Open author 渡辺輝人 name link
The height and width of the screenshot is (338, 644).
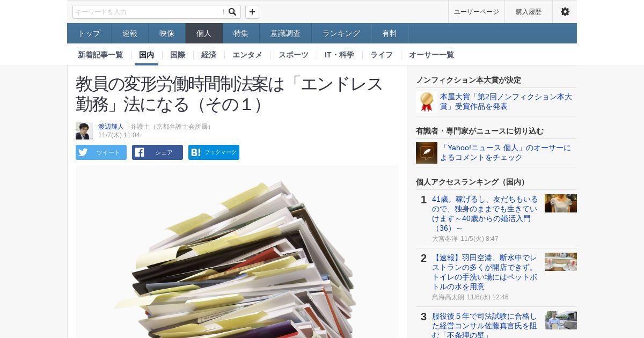(x=111, y=127)
